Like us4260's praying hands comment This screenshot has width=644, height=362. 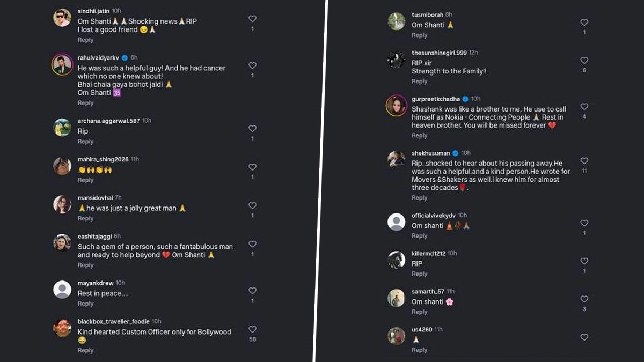click(584, 337)
